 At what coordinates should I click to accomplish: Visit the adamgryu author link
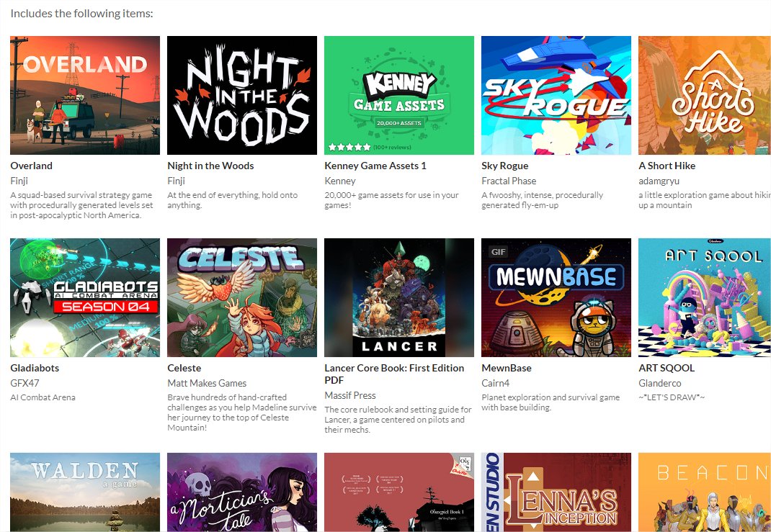[x=659, y=181]
